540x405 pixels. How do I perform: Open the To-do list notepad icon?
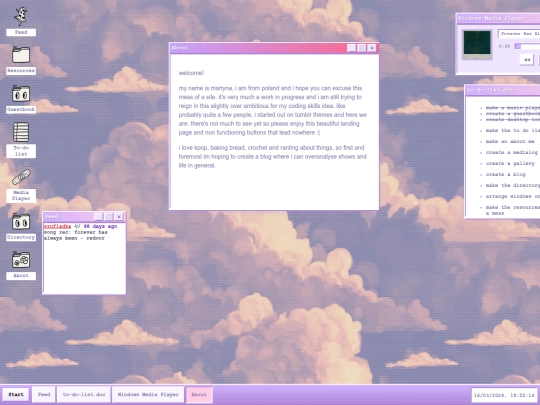(21, 140)
